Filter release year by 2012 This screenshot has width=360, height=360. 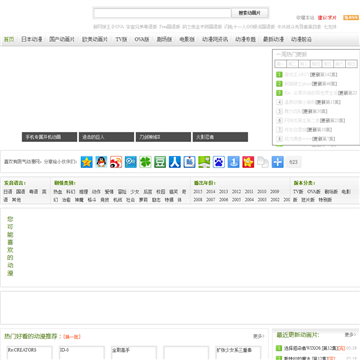pos(236,192)
